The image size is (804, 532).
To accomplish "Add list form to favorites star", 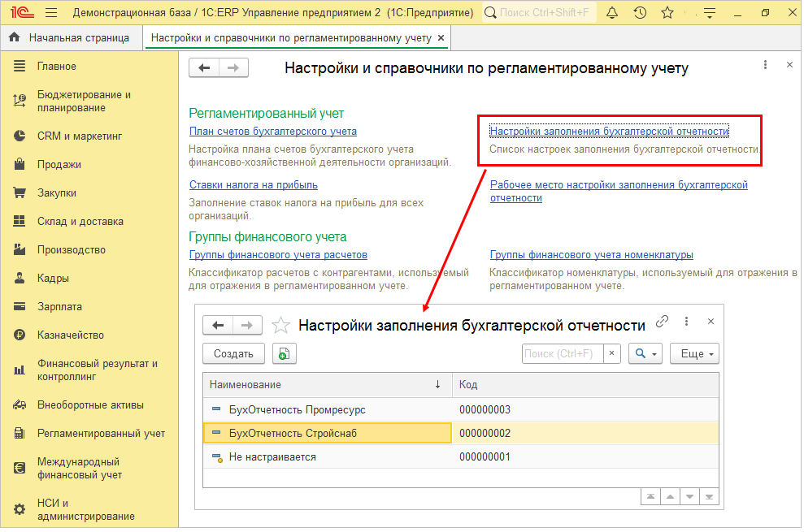I will coord(280,325).
